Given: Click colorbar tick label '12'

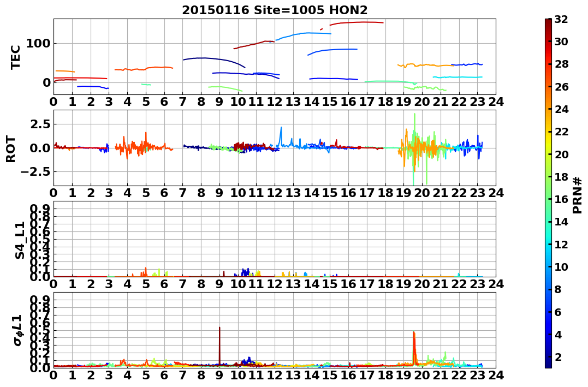Looking at the screenshot, I should [561, 244].
